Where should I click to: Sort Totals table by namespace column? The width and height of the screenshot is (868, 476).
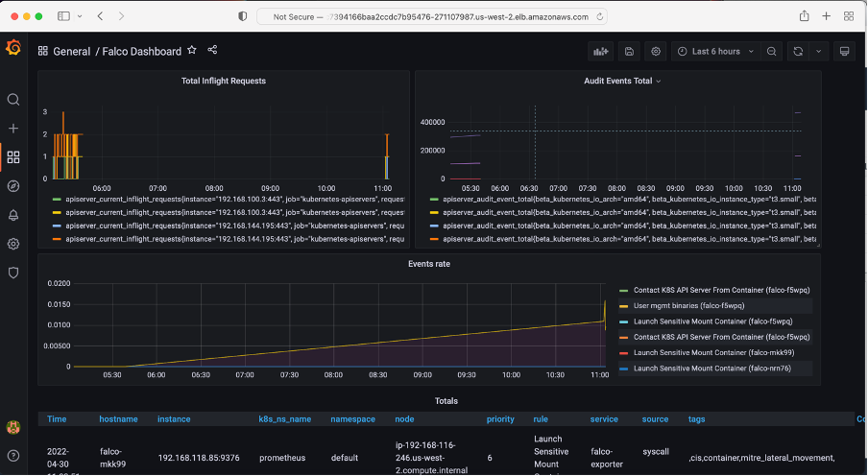click(x=352, y=419)
